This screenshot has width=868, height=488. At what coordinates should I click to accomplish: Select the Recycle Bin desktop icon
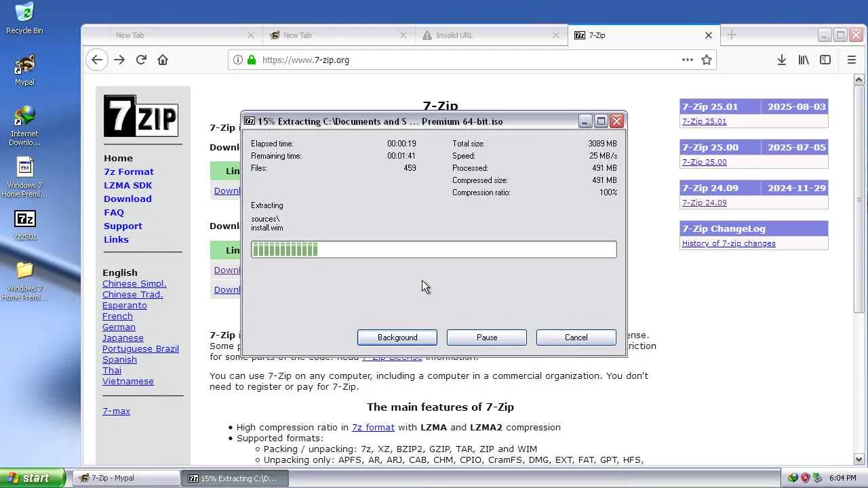[24, 18]
